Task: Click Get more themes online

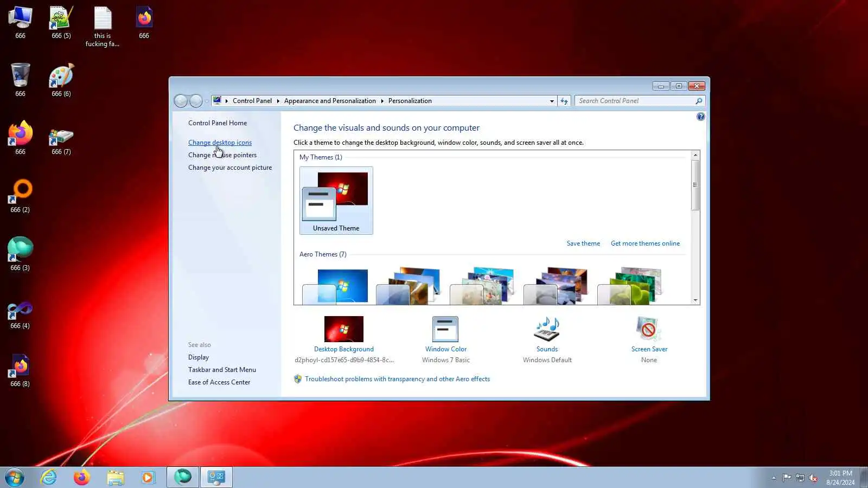Action: pyautogui.click(x=645, y=243)
